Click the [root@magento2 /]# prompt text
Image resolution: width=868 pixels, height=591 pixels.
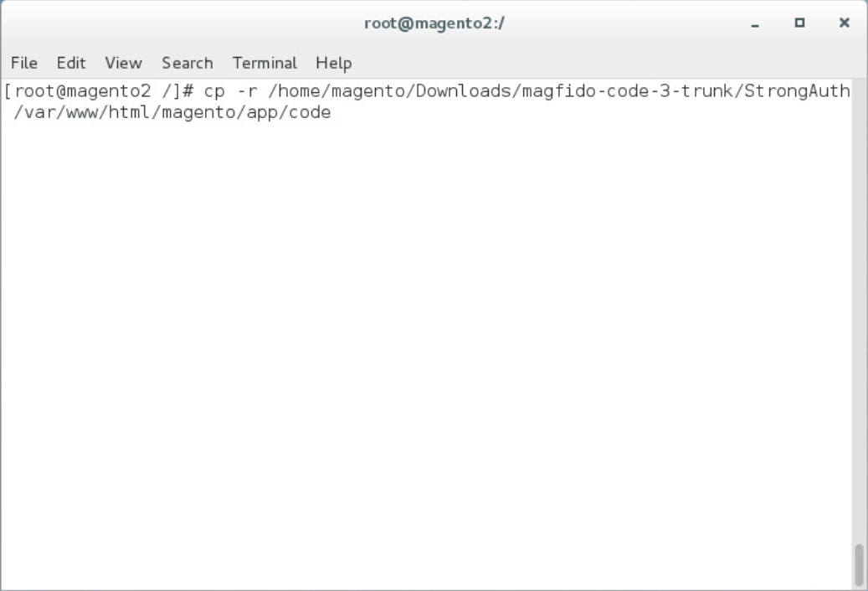click(x=99, y=90)
